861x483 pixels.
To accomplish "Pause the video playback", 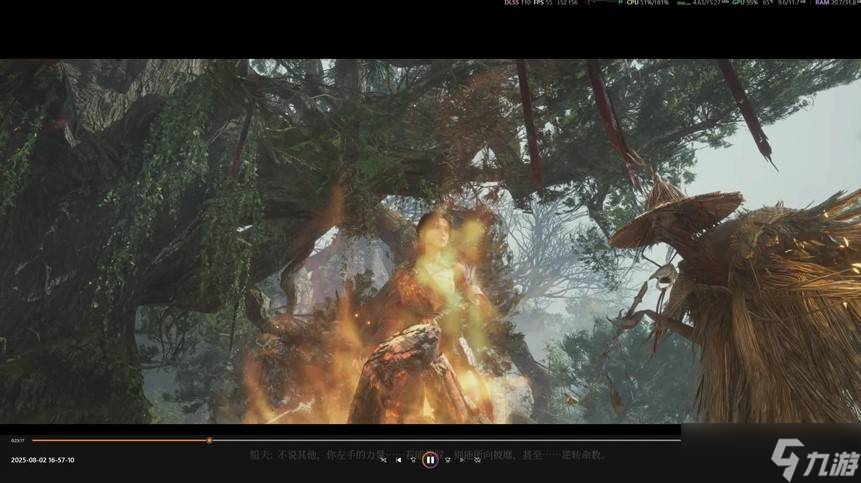I will click(x=430, y=460).
